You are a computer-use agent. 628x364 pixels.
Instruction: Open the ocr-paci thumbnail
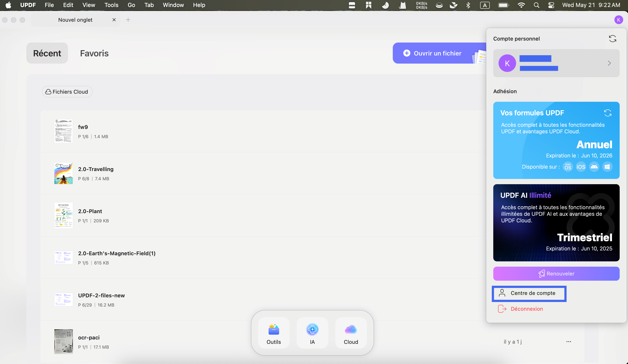(x=64, y=342)
